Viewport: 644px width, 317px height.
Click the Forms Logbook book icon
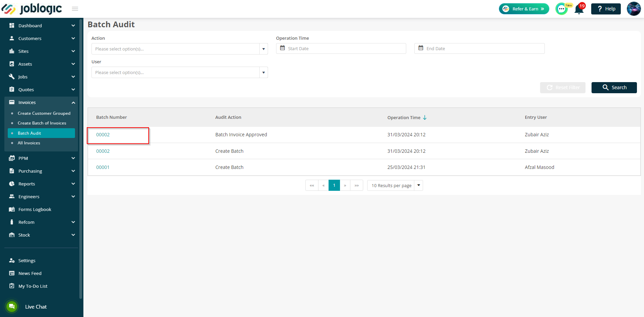(x=12, y=209)
